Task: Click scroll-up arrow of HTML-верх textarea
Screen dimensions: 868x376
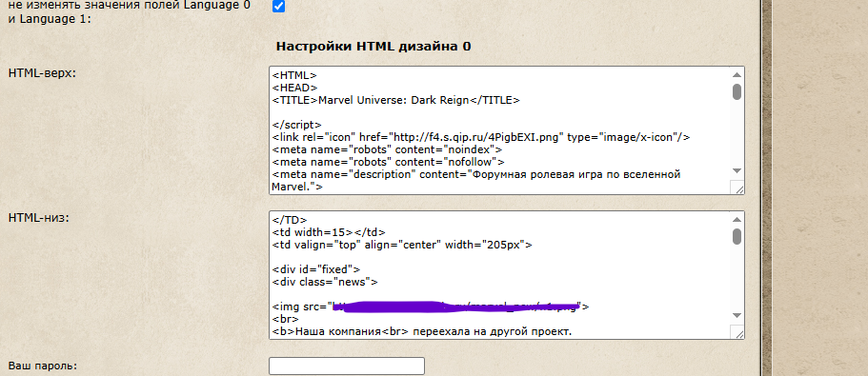Action: [x=737, y=74]
